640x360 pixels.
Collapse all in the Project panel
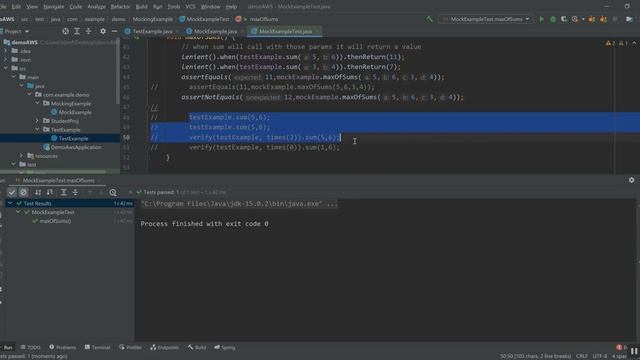88,31
